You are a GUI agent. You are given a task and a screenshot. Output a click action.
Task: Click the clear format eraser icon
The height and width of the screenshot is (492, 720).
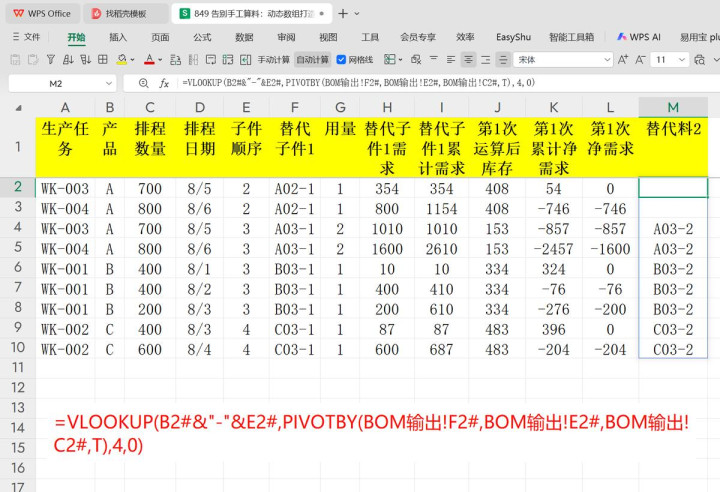click(416, 60)
